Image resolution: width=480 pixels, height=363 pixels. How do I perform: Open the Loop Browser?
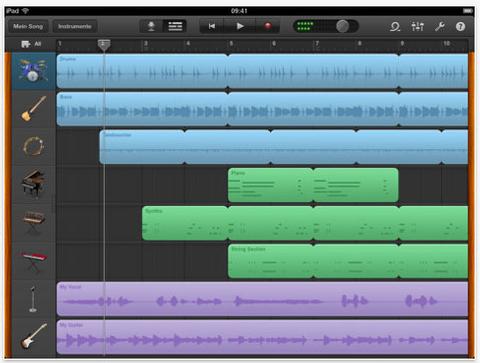coord(395,26)
